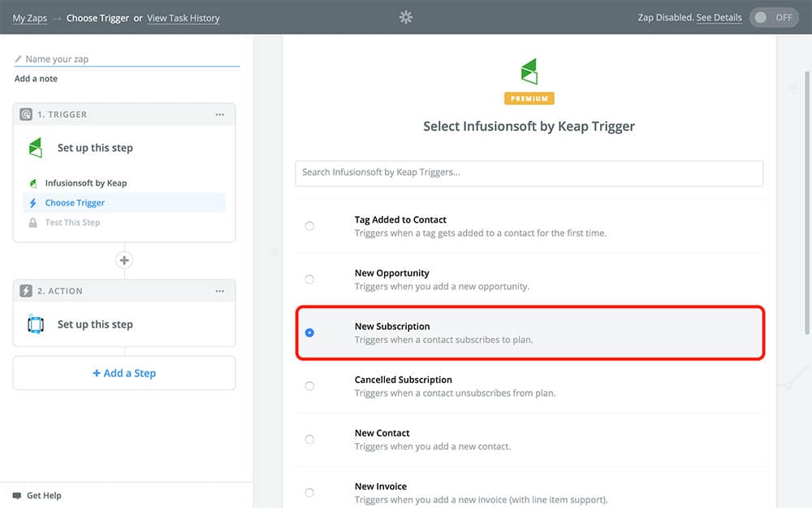Choose the Cancelled Subscription radio button
The width and height of the screenshot is (812, 508).
coord(309,386)
